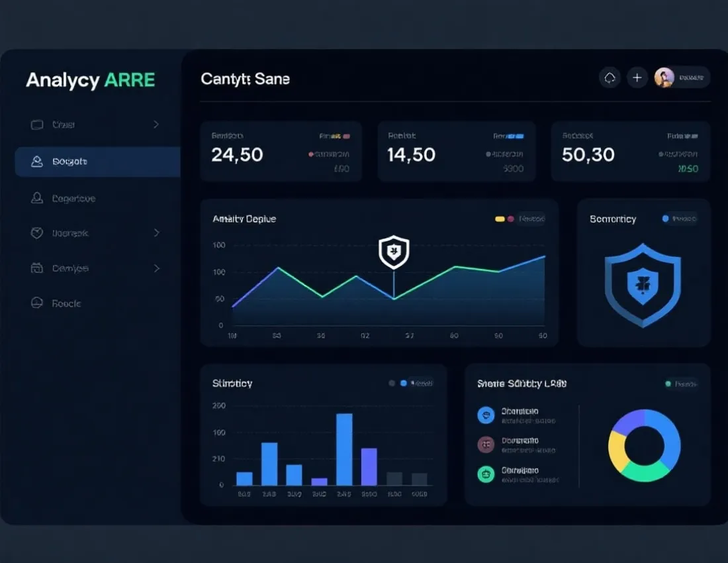
Task: Select the highlighted Sogots sidebar menu item
Action: tap(97, 162)
